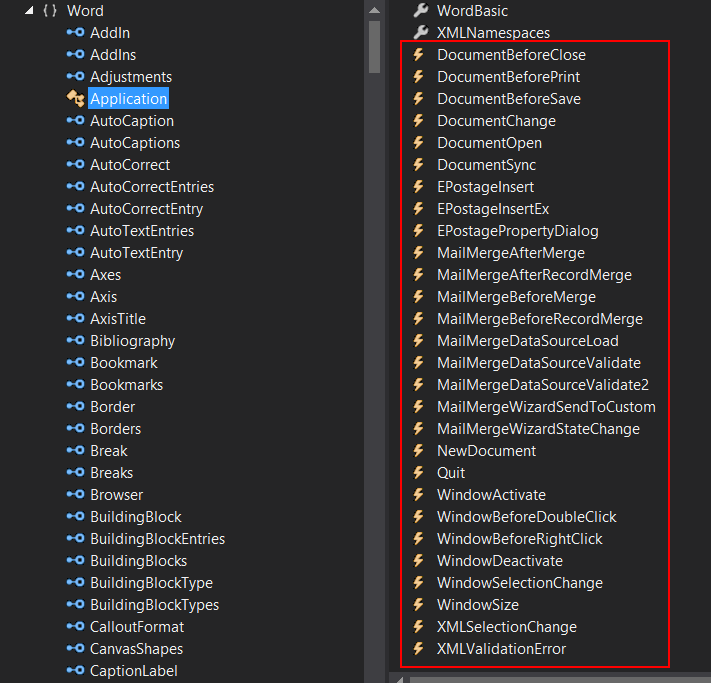Click the Application class icon

(75, 98)
